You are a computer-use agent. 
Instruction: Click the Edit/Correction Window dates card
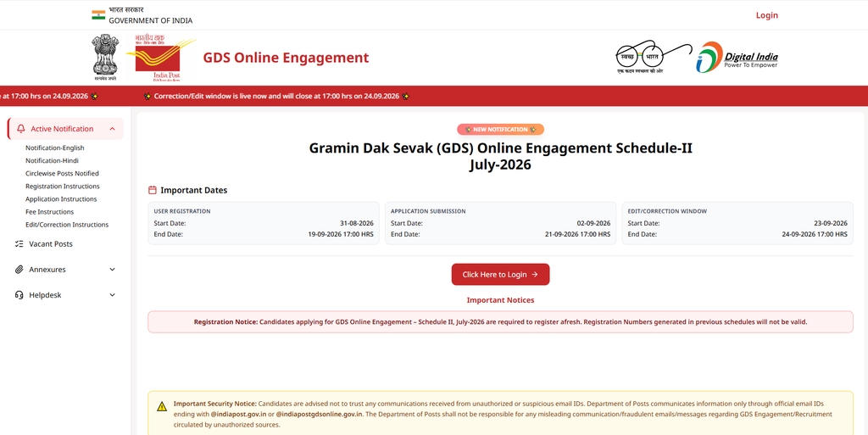coord(737,223)
